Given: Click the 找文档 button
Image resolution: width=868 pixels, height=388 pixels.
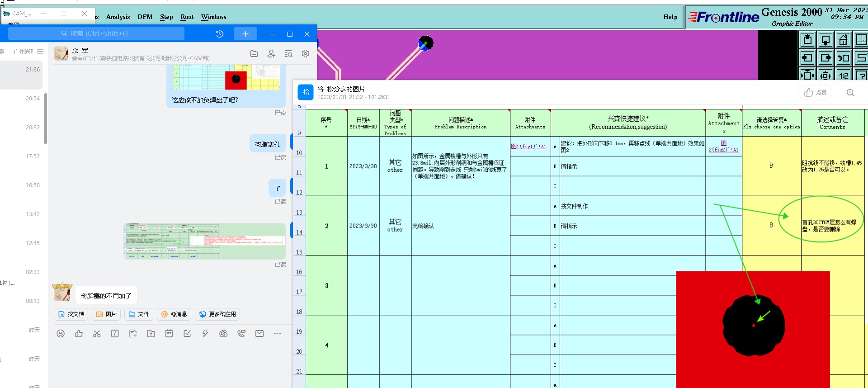Looking at the screenshot, I should (71, 314).
